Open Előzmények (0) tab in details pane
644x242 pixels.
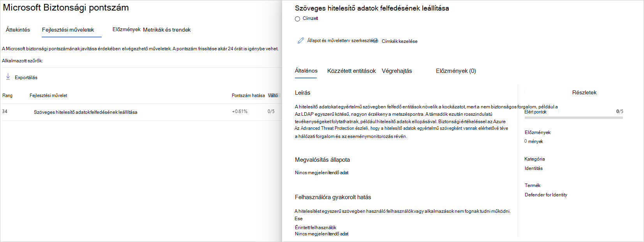(456, 71)
